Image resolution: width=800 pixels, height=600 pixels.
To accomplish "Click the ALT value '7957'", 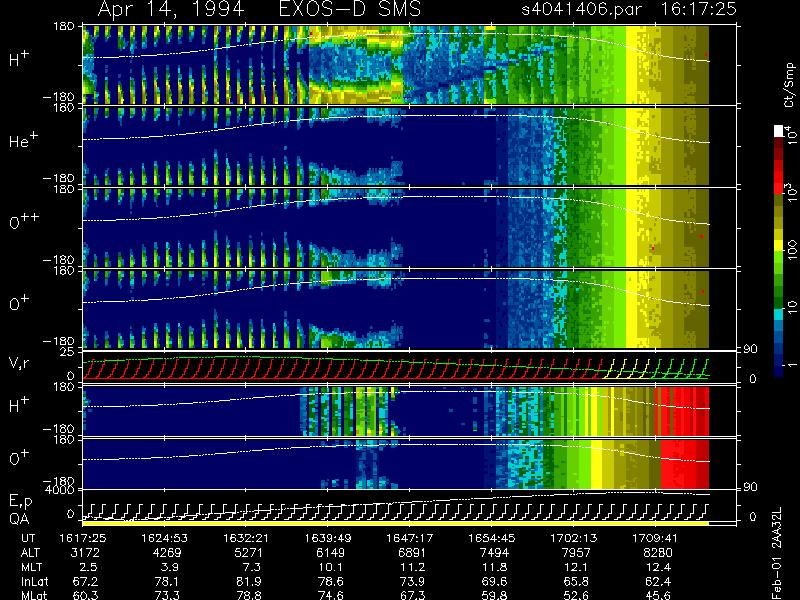I will coord(576,553).
